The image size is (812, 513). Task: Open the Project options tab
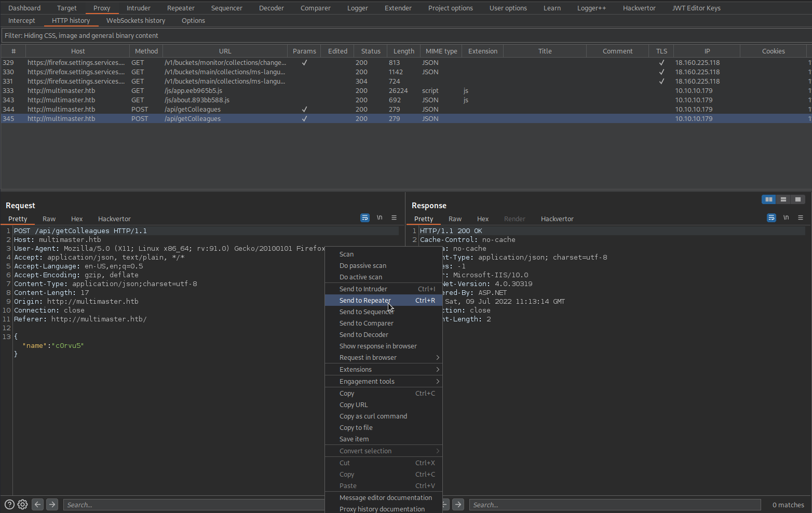[450, 8]
